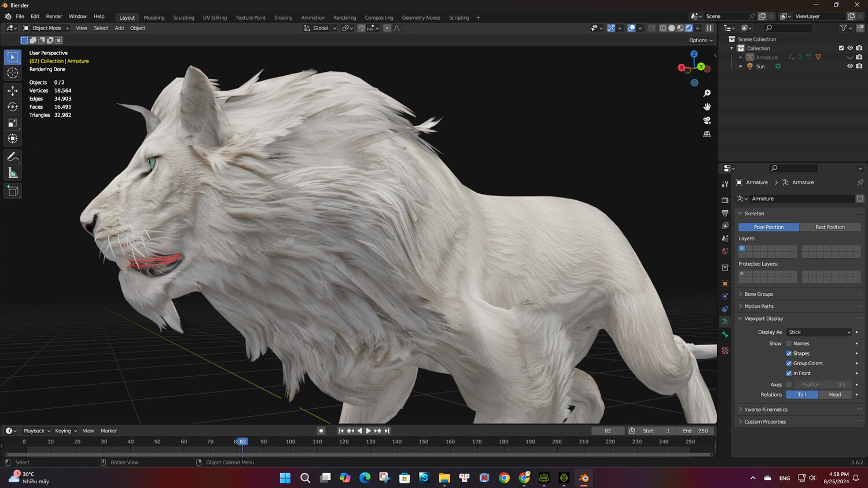Switch to the Animation workspace tab
The width and height of the screenshot is (868, 488).
(x=312, y=17)
